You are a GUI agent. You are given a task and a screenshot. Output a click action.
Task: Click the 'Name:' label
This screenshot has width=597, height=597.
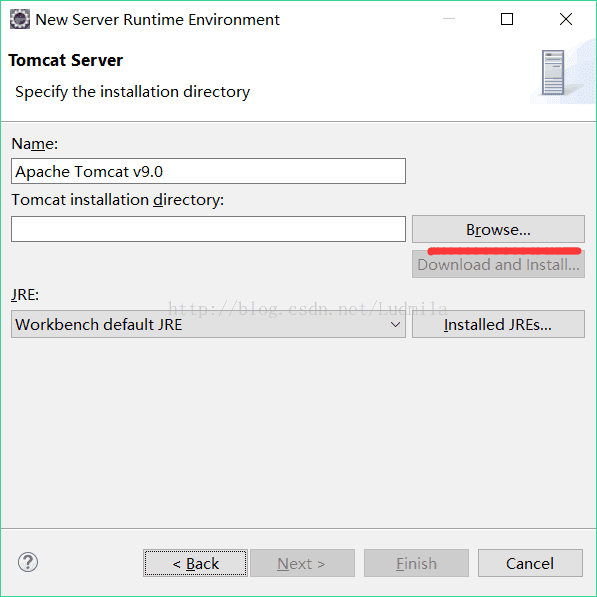(35, 144)
